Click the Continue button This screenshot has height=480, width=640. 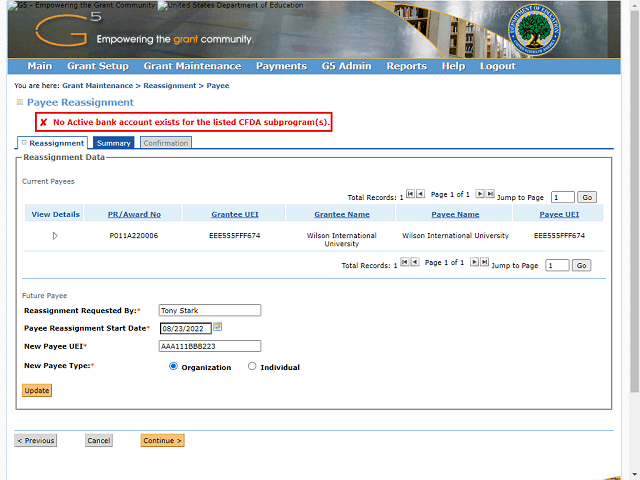coord(162,440)
